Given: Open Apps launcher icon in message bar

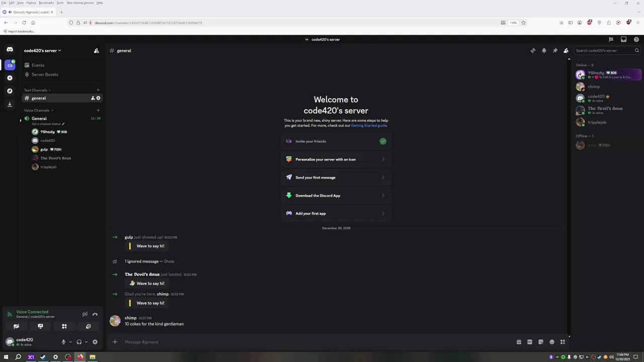Looking at the screenshot, I should pyautogui.click(x=562, y=342).
